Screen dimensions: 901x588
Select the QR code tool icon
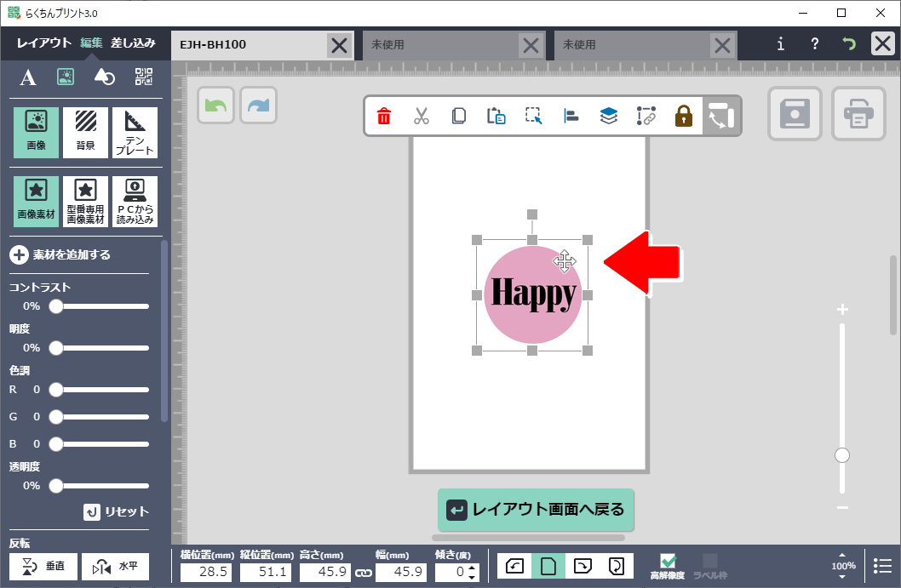click(x=144, y=77)
